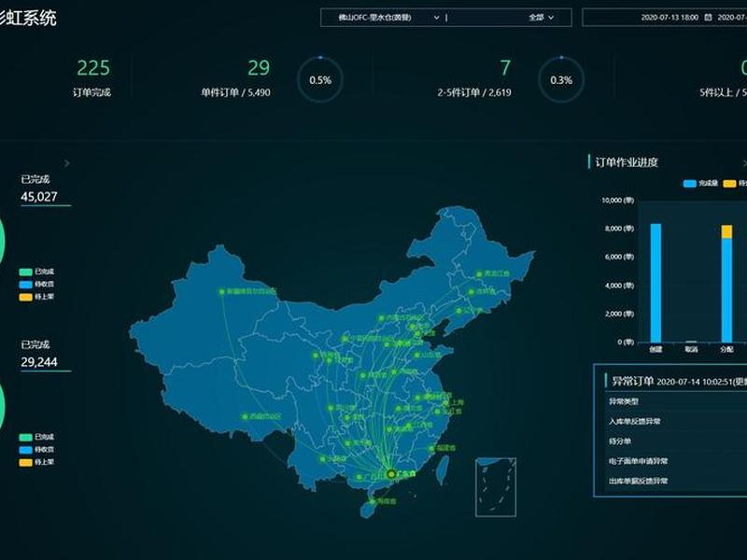Toggle green 已完成 legend under 29,244
Image resolution: width=747 pixels, height=560 pixels.
(x=36, y=437)
